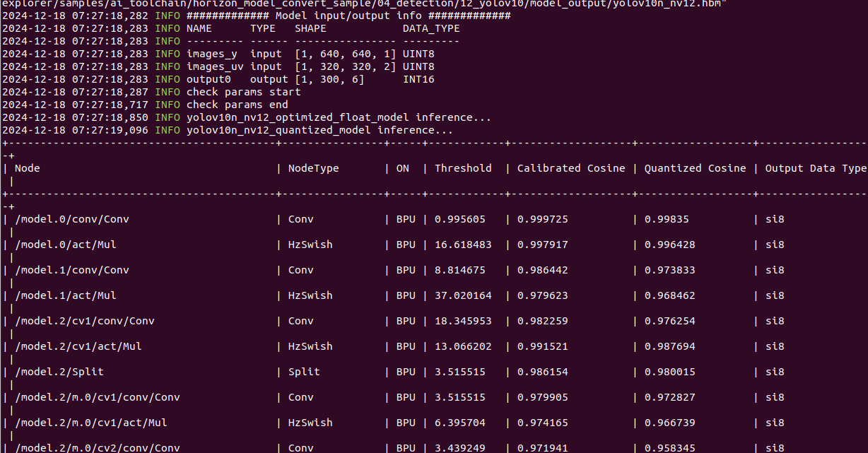Click the Node column header
Screen dimensions: 868x453
[x=28, y=168]
